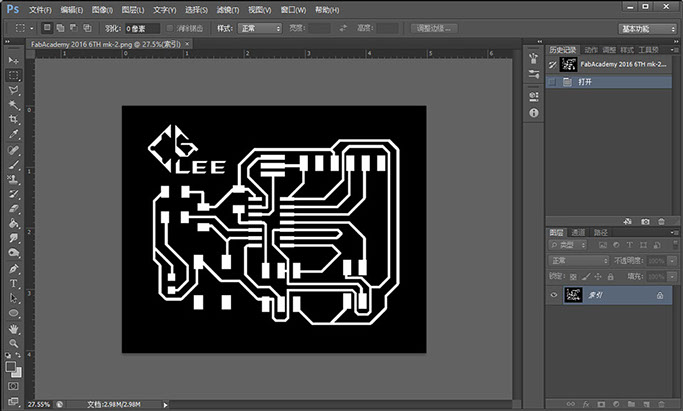Delete layer using Layers trash icon

[662, 404]
